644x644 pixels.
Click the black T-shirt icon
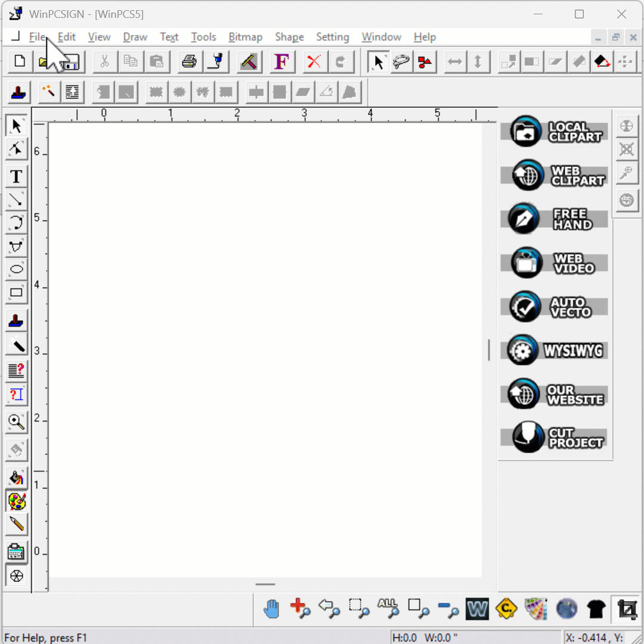click(x=596, y=609)
